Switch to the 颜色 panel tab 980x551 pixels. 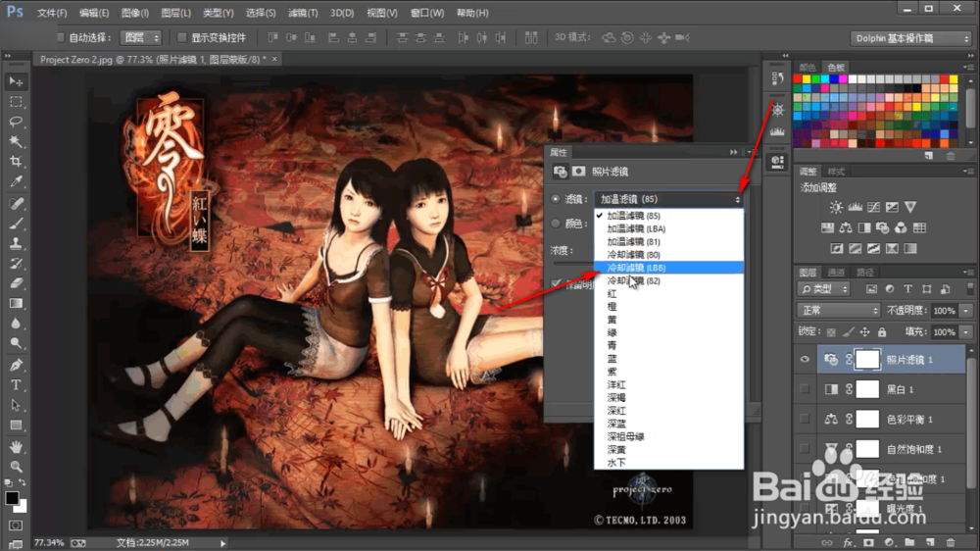(x=807, y=68)
